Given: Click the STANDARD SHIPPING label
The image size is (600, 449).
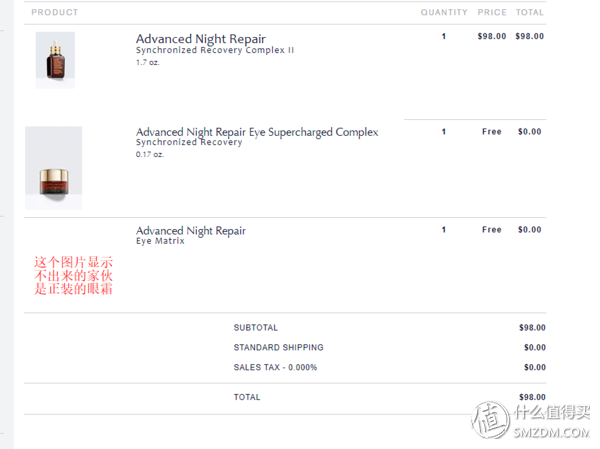Looking at the screenshot, I should click(278, 348).
